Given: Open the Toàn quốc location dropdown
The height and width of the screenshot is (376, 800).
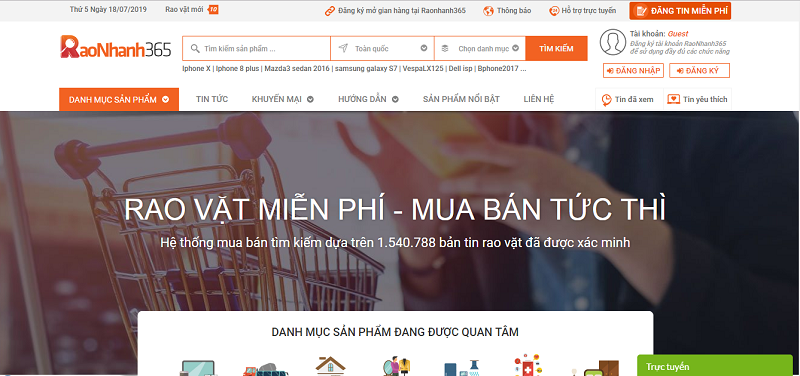Looking at the screenshot, I should click(382, 48).
